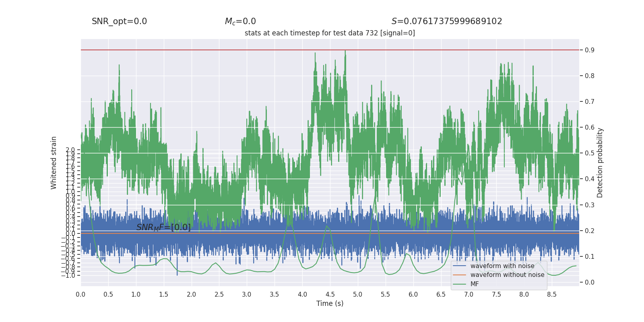Click the 'Time (s)' axis label

coord(330,303)
